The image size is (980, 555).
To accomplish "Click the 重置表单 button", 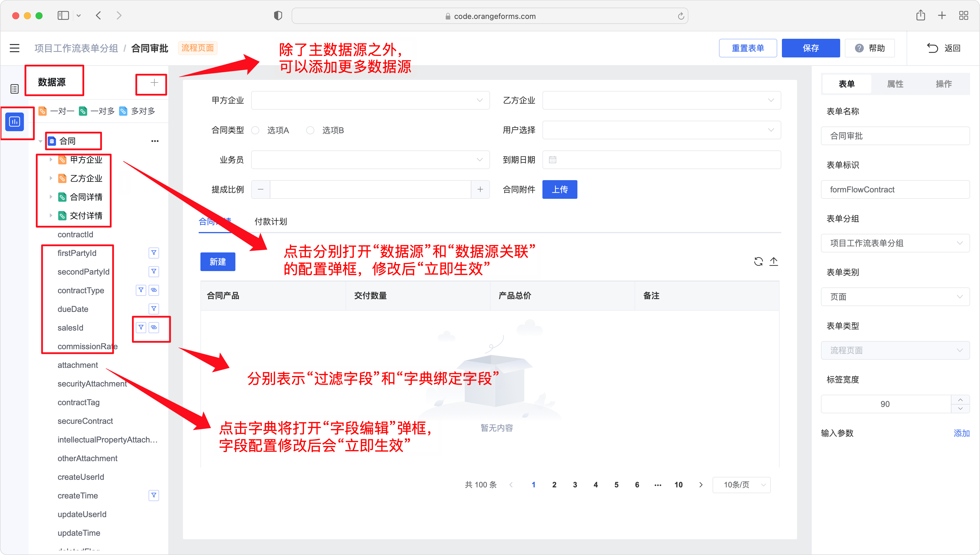I will click(x=748, y=48).
